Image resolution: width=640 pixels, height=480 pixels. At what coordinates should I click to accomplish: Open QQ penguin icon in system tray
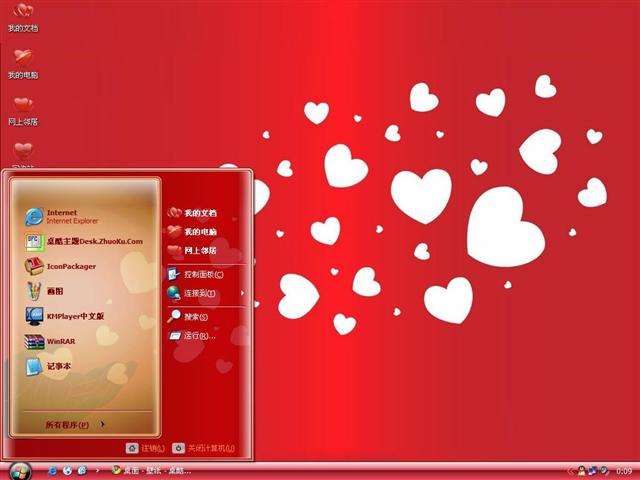click(x=582, y=471)
